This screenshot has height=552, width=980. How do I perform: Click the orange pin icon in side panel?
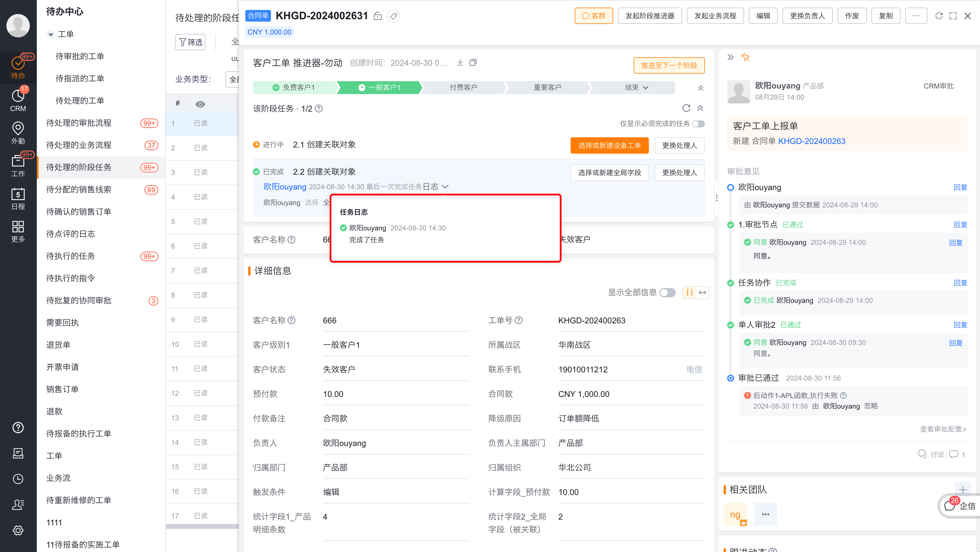coord(745,58)
